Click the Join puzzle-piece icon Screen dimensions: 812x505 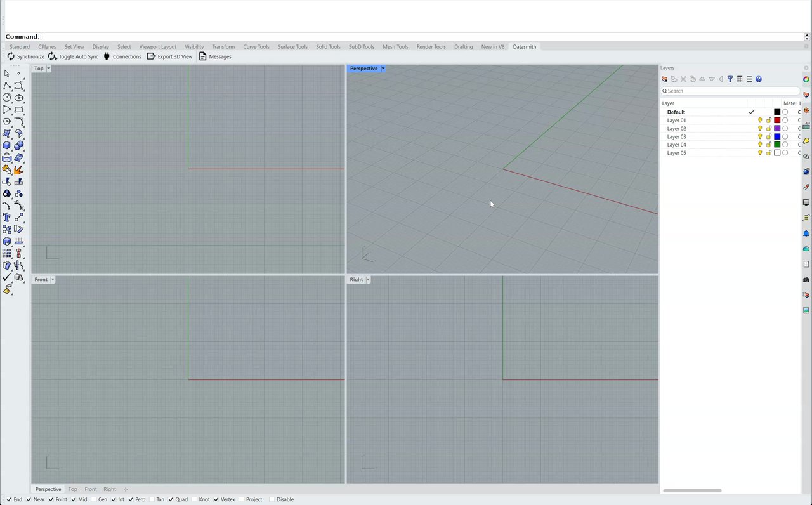[x=7, y=170]
